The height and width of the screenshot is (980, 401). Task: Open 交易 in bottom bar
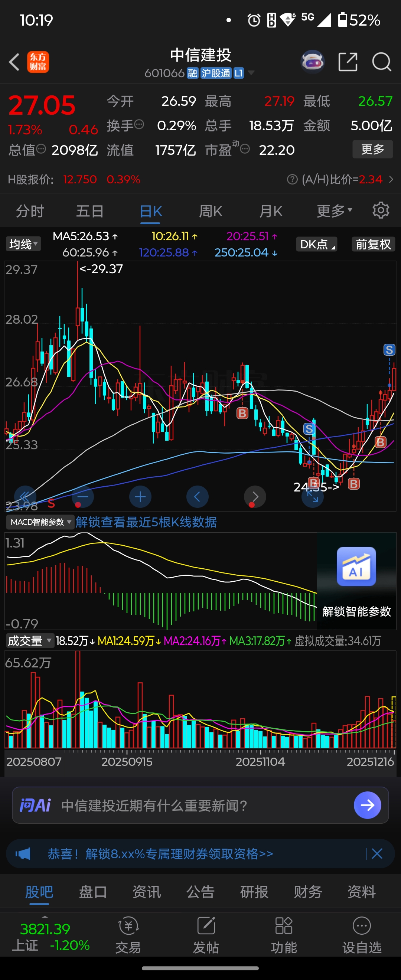click(128, 935)
